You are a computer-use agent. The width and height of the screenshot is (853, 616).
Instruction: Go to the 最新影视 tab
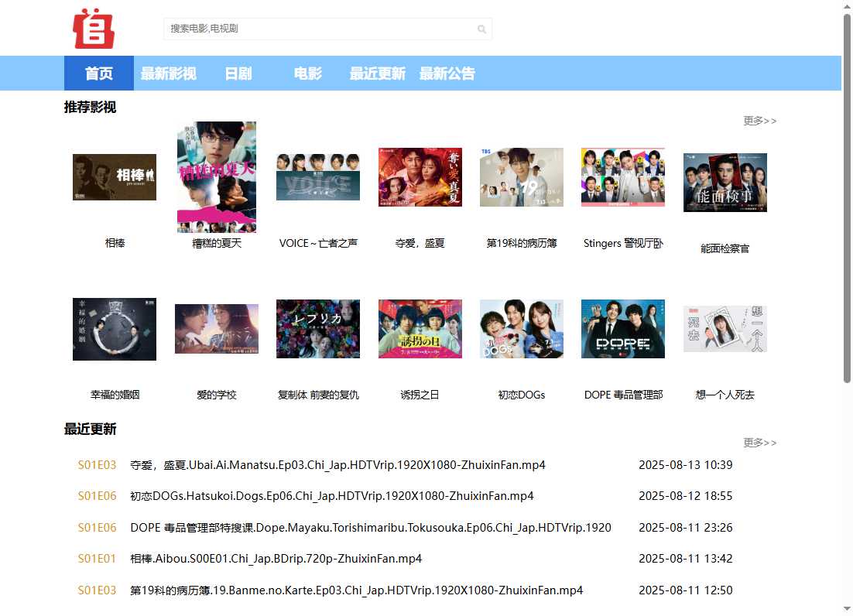tap(168, 74)
